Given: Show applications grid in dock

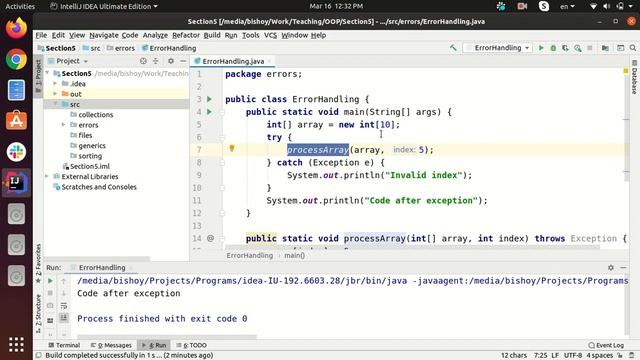Looking at the screenshot, I should point(16,345).
